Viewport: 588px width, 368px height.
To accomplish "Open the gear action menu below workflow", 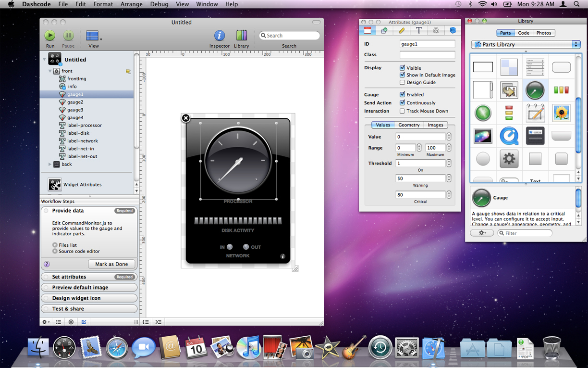I will pyautogui.click(x=46, y=322).
